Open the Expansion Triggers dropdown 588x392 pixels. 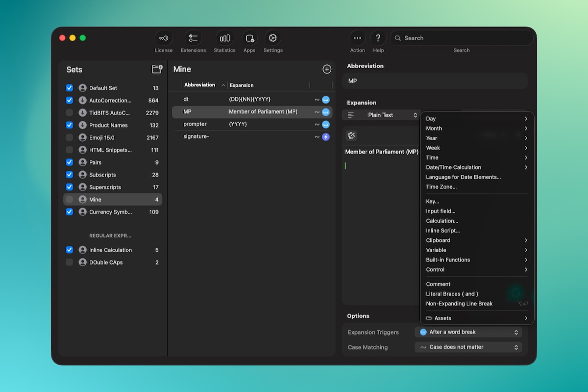coord(468,332)
